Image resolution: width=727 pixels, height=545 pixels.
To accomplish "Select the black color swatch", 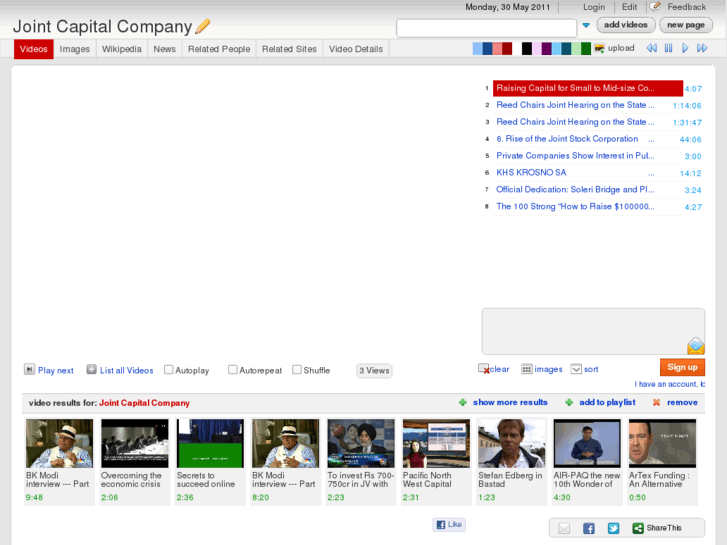I will coord(527,49).
